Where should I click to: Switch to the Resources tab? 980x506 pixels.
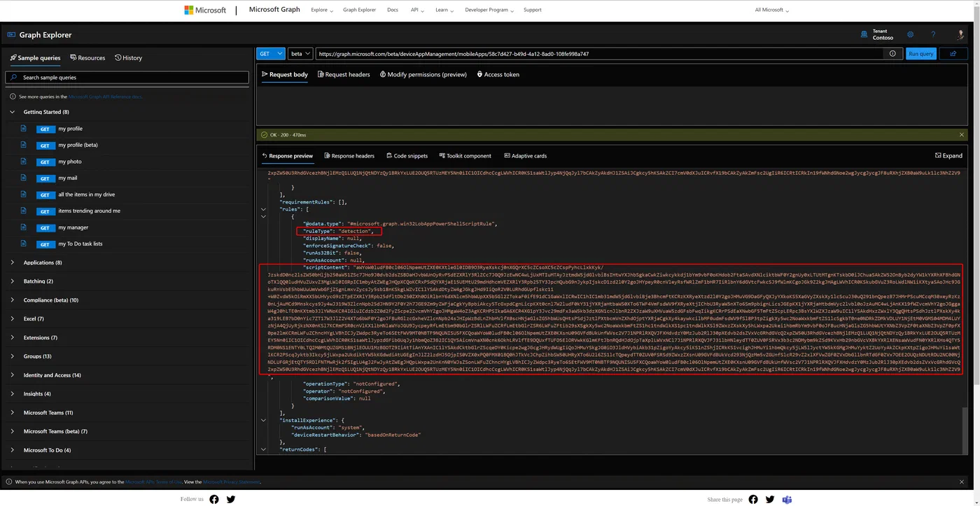[x=87, y=58]
